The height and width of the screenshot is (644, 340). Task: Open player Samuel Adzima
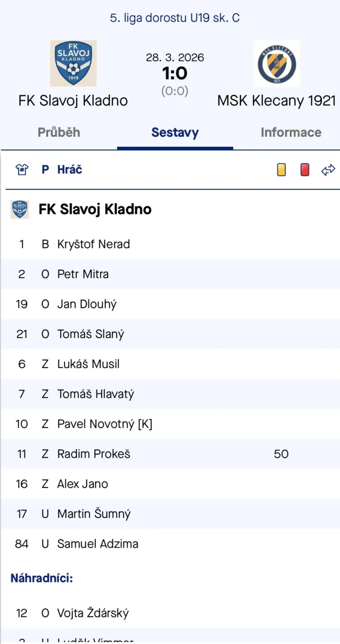coord(98,544)
